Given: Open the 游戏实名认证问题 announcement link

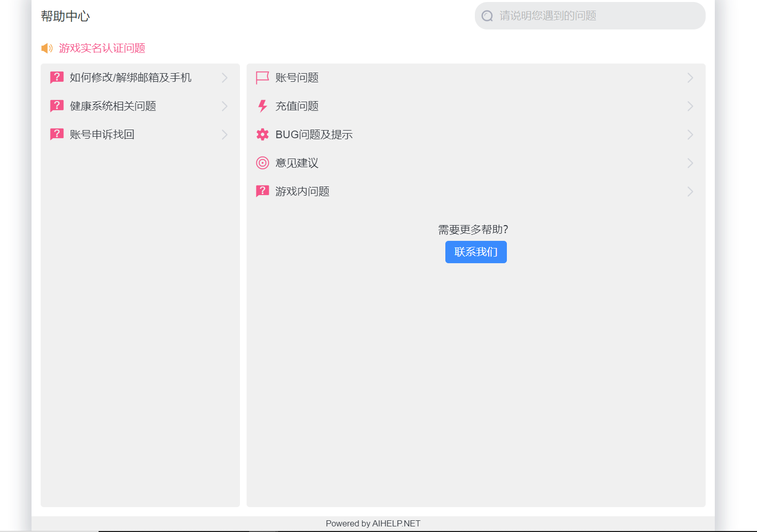Looking at the screenshot, I should coord(102,48).
